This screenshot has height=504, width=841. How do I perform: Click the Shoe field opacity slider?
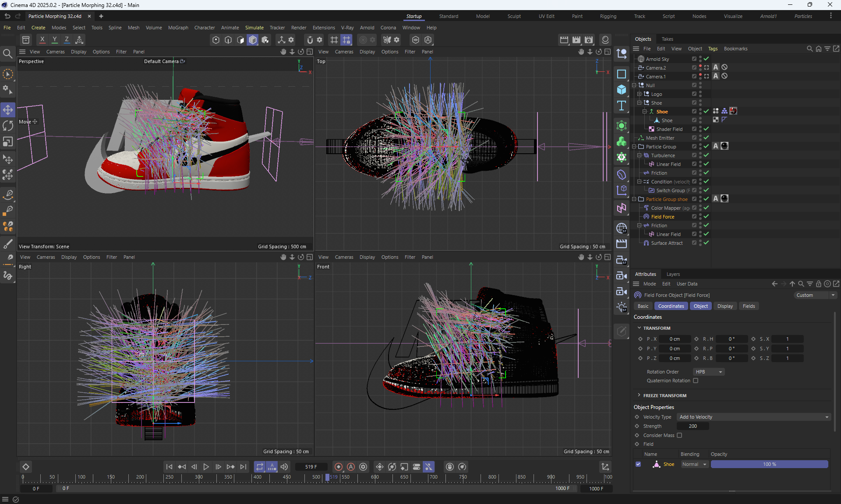769,464
